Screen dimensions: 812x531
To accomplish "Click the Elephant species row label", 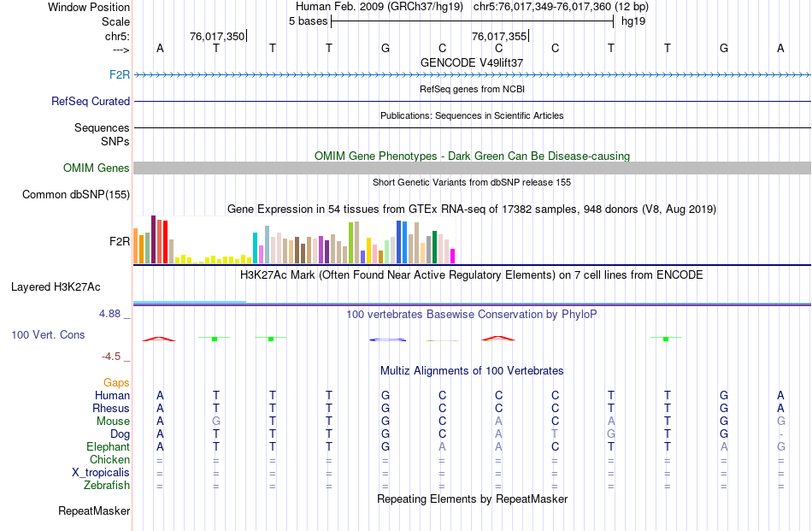I will tap(109, 447).
